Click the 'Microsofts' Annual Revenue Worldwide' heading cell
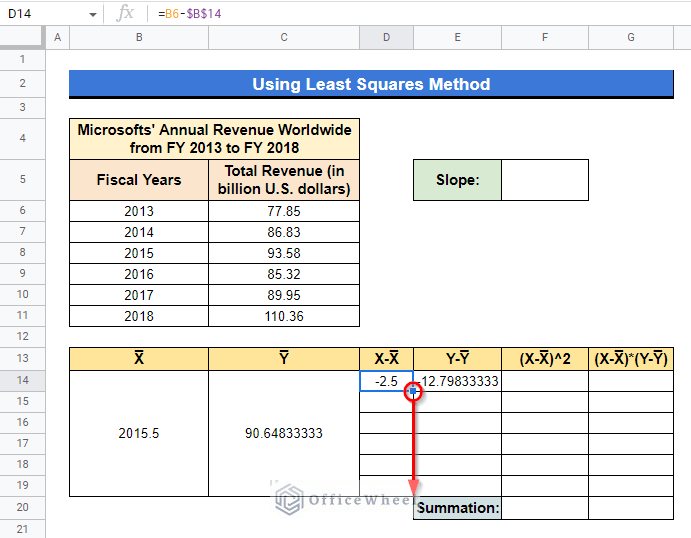691x538 pixels. pyautogui.click(x=214, y=139)
